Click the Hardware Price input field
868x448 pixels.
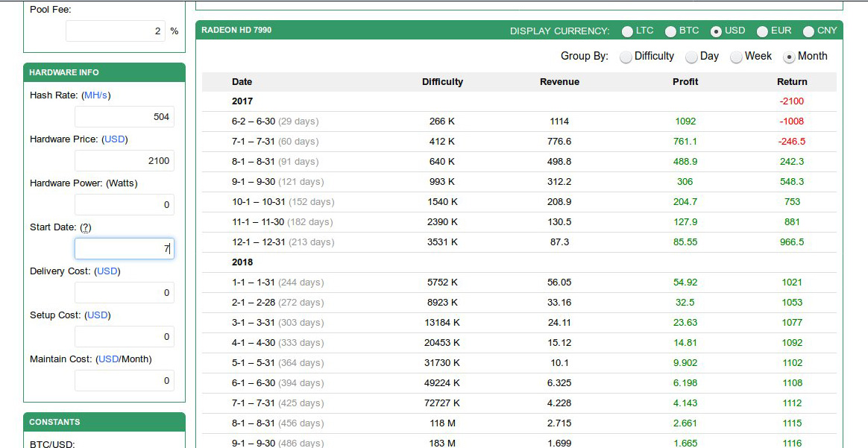point(124,161)
